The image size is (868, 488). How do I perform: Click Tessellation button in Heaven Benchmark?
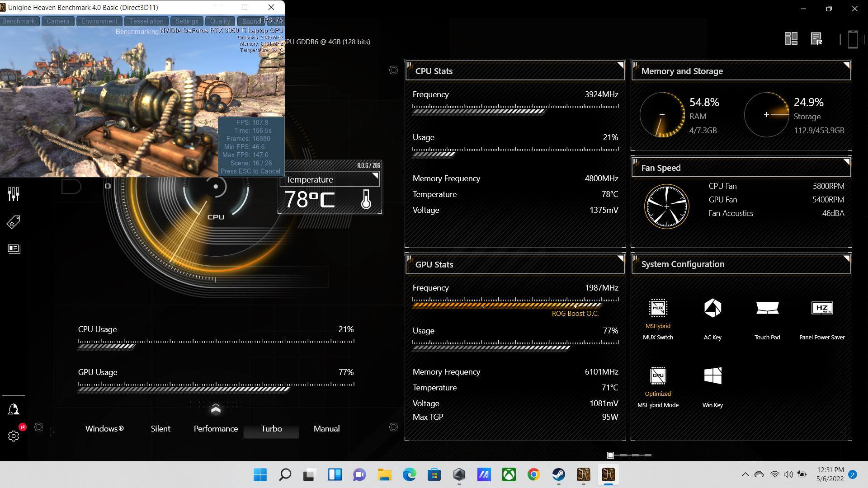[146, 21]
